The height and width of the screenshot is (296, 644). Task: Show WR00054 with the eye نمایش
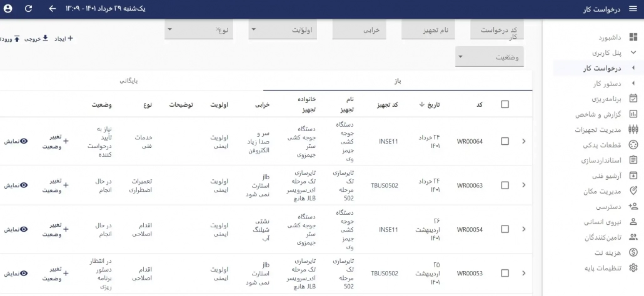16,229
